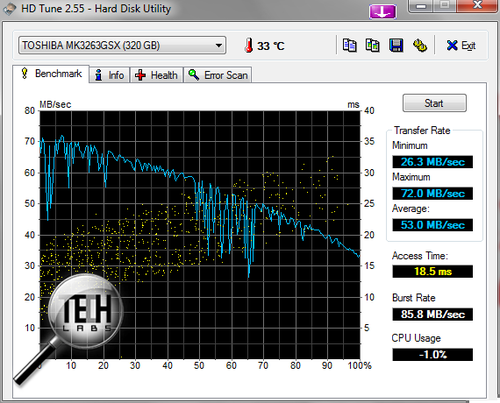The height and width of the screenshot is (403, 500).
Task: Select the TOSHIBA MK3263GSX (320 GB) combo box
Action: tap(122, 45)
